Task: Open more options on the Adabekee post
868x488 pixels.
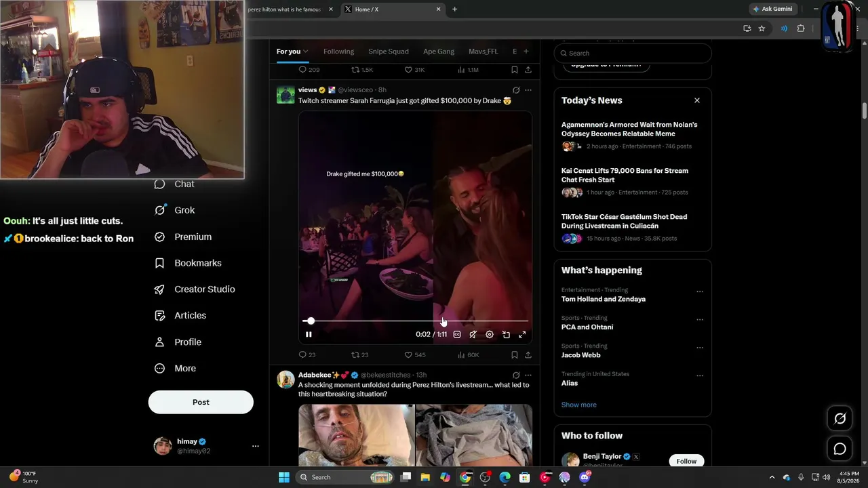Action: [528, 375]
